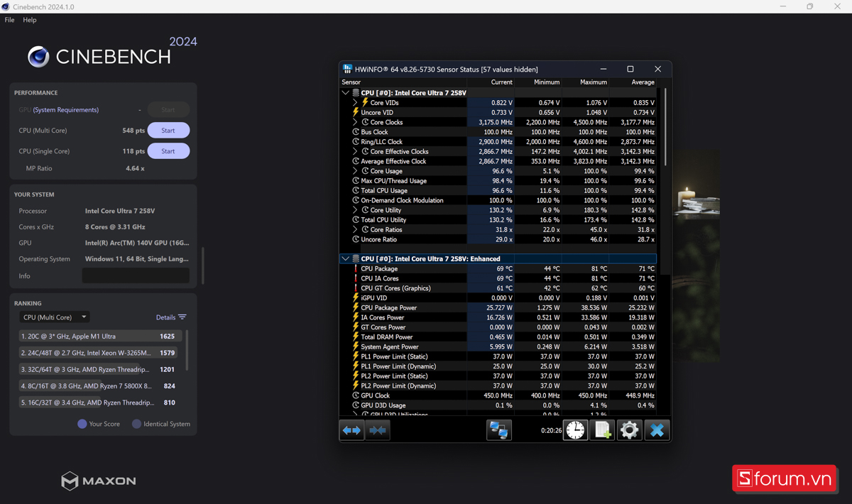Click the Sensor column header
The height and width of the screenshot is (504, 852).
403,82
